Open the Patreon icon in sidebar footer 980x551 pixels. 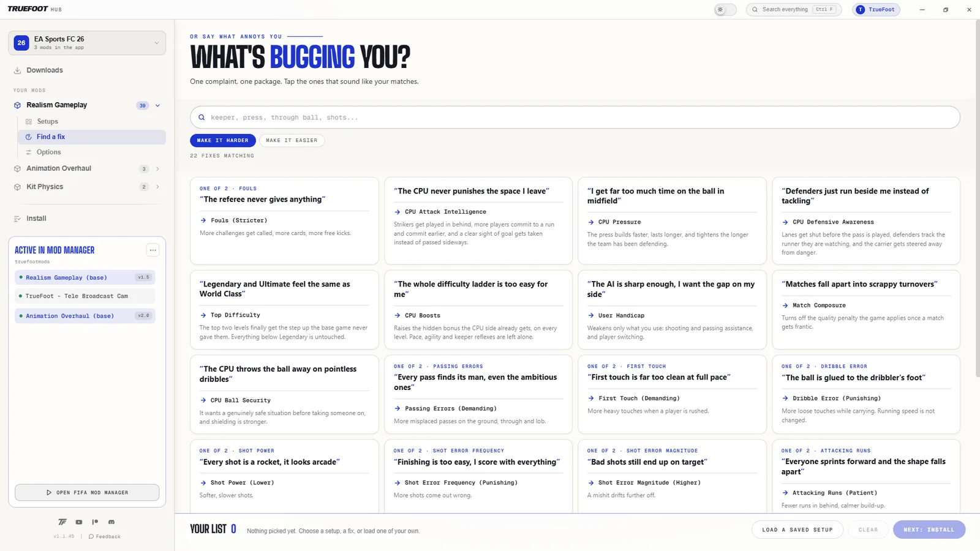pos(95,522)
